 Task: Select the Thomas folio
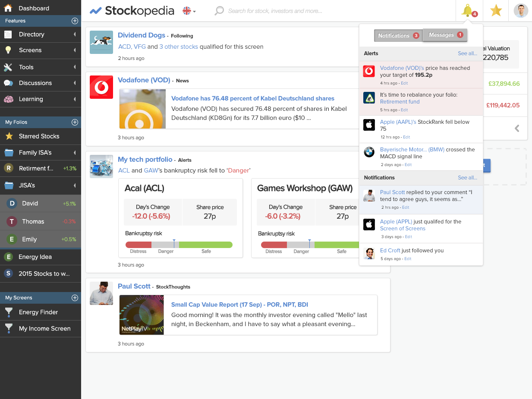pos(41,221)
